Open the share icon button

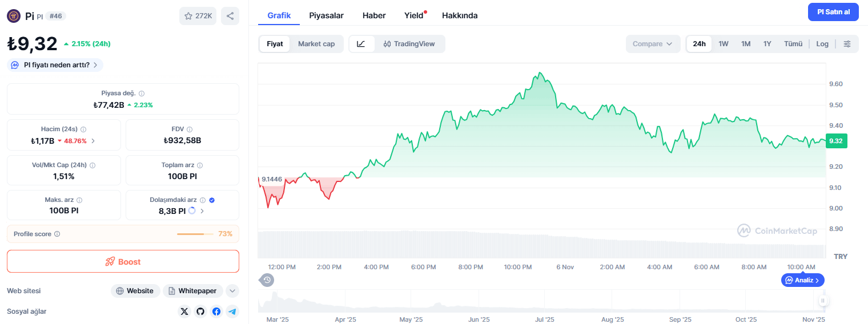[230, 16]
